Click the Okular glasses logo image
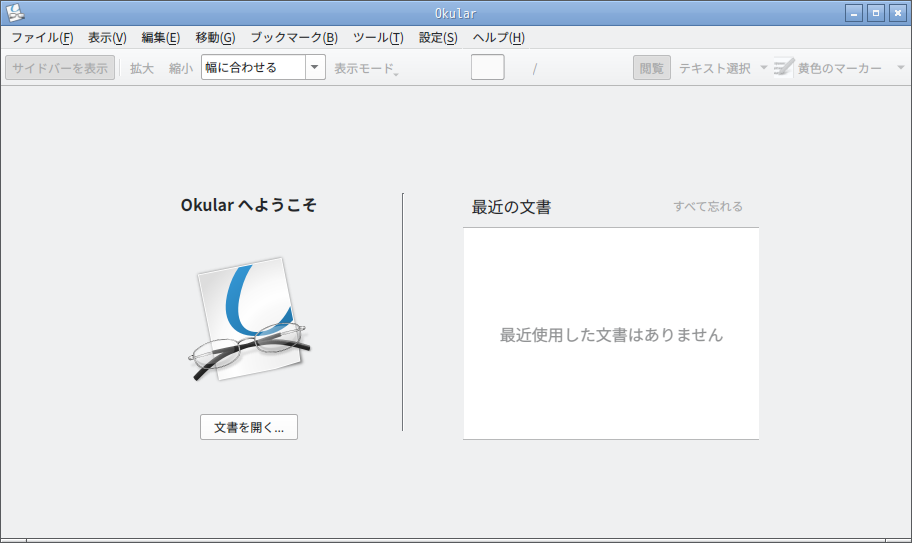Image resolution: width=912 pixels, height=543 pixels. click(x=249, y=319)
